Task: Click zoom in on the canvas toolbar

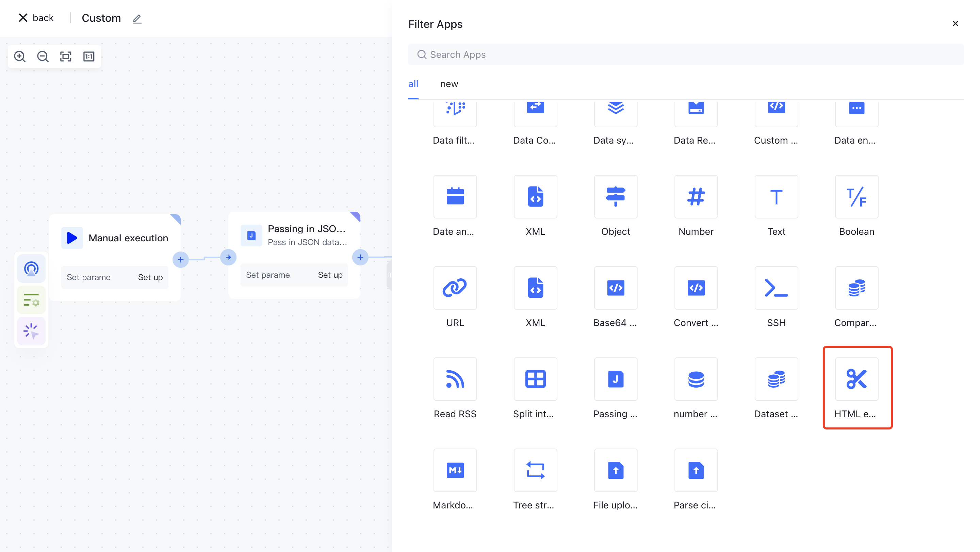Action: point(20,57)
